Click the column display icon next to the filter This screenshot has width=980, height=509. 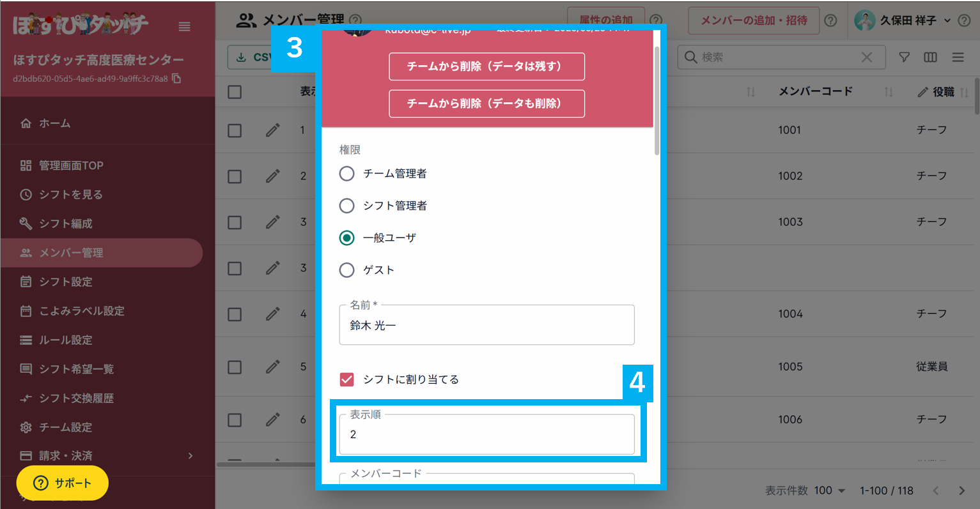coord(930,57)
